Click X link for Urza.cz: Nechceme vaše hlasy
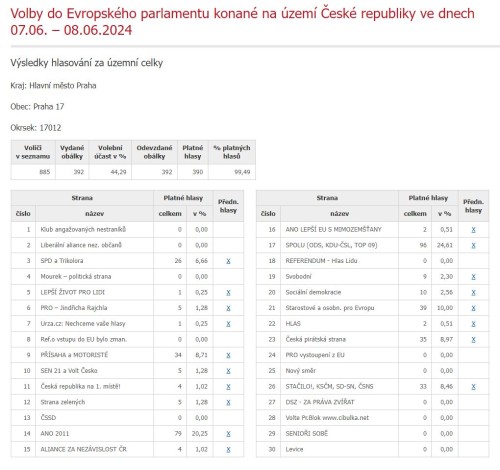Image resolution: width=500 pixels, height=470 pixels. click(x=228, y=324)
